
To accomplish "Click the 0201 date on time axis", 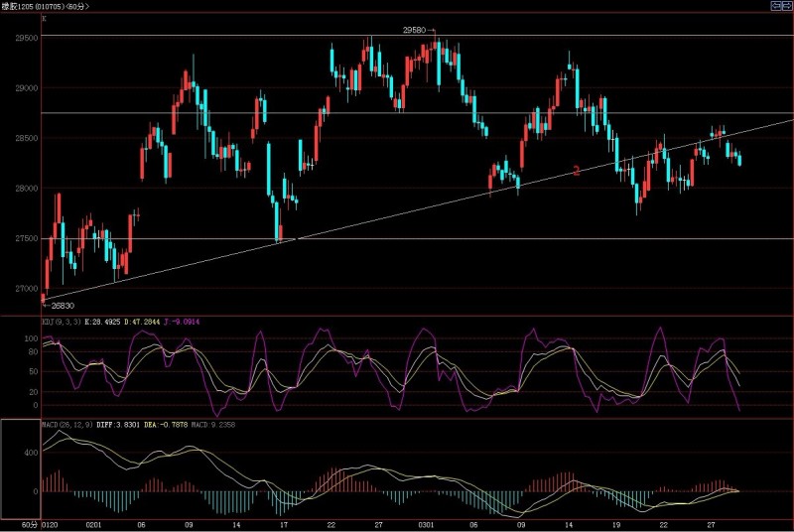I will coord(94,523).
